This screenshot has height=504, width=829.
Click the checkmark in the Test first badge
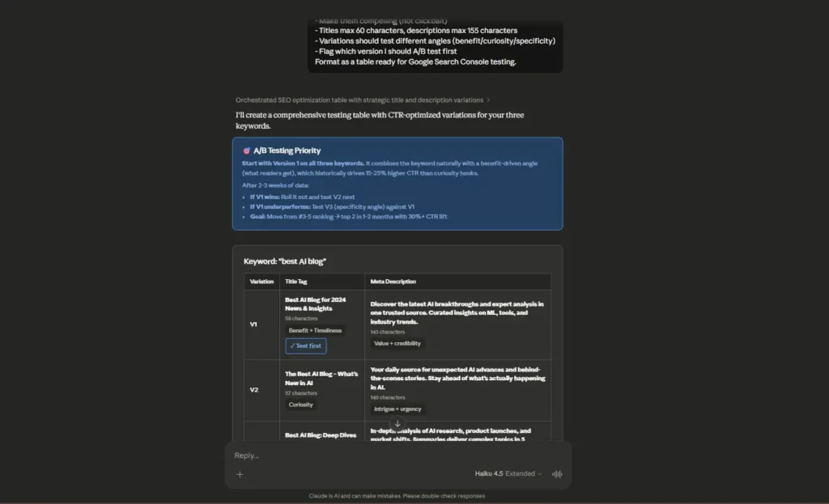tap(292, 345)
